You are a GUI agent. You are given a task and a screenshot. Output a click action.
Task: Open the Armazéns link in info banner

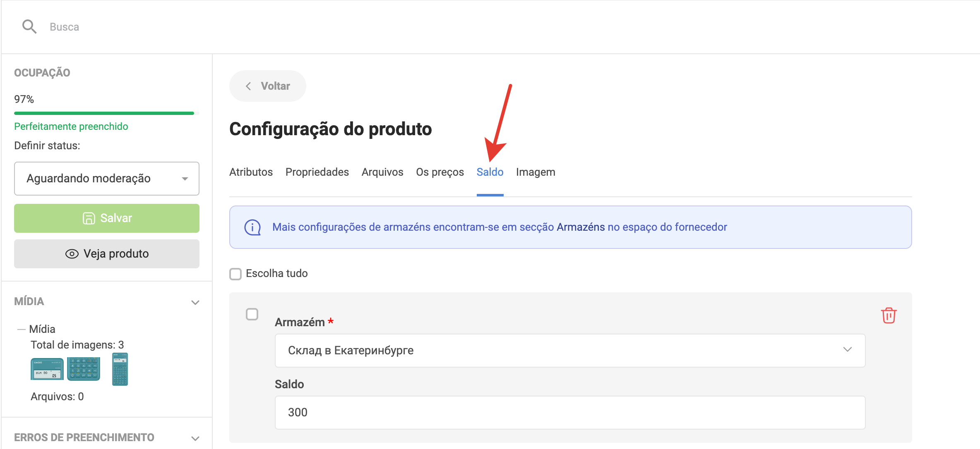[x=581, y=227]
